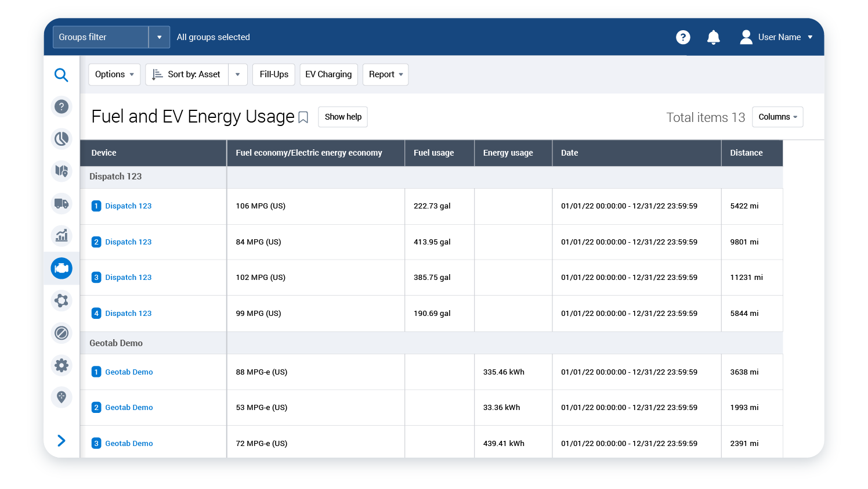The height and width of the screenshot is (489, 868).
Task: Click the 106 MPG (US) cell
Action: tap(316, 206)
